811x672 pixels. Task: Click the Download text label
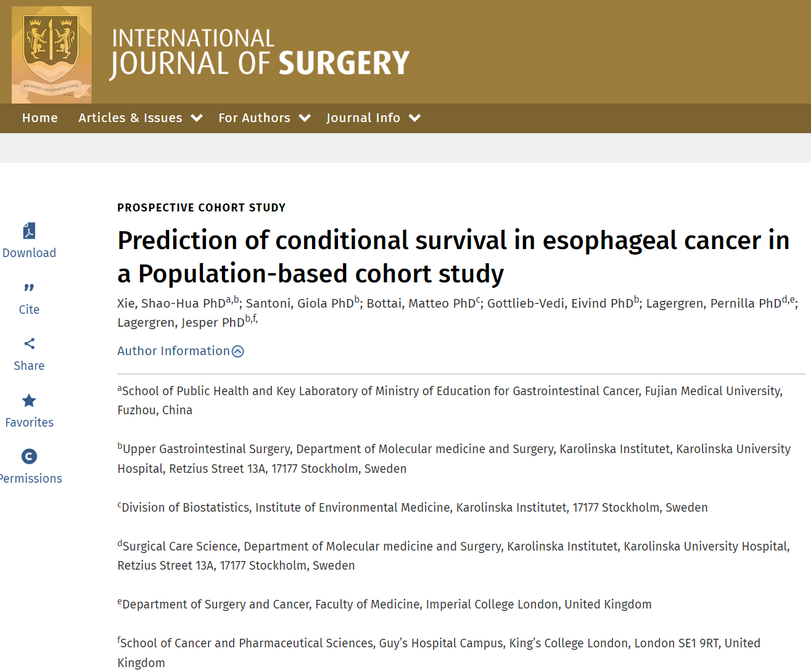tap(29, 253)
